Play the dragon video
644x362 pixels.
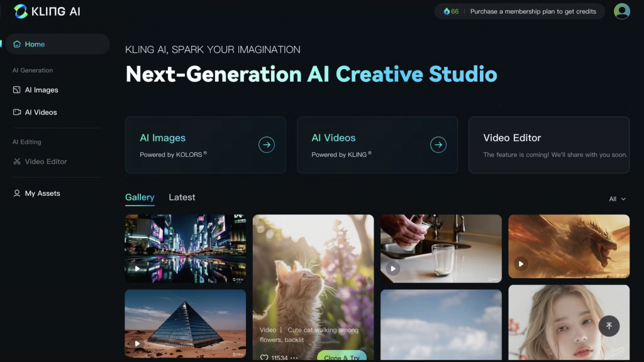[x=521, y=264]
